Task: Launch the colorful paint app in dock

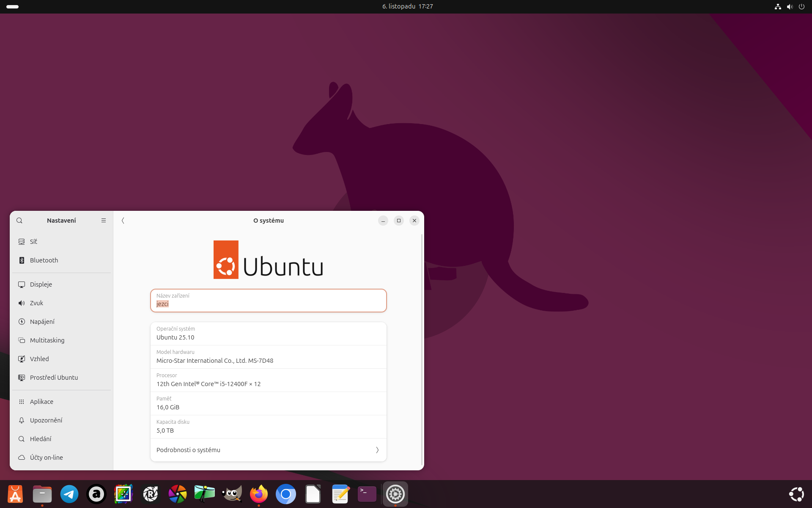Action: 123,494
